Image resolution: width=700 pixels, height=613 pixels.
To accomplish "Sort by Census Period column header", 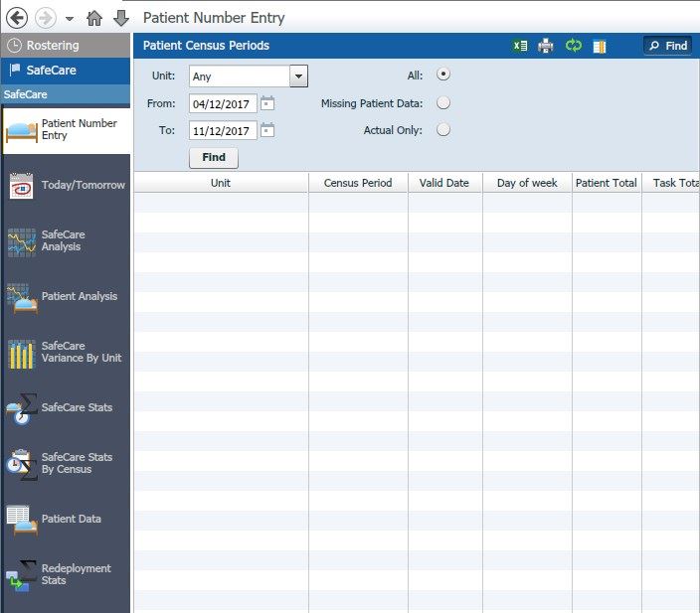I will coord(358,183).
